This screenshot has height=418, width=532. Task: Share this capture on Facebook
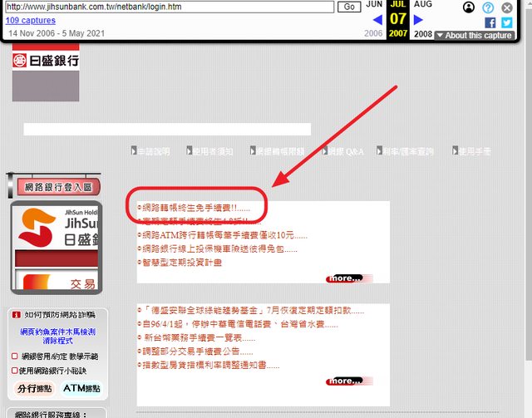(490, 22)
